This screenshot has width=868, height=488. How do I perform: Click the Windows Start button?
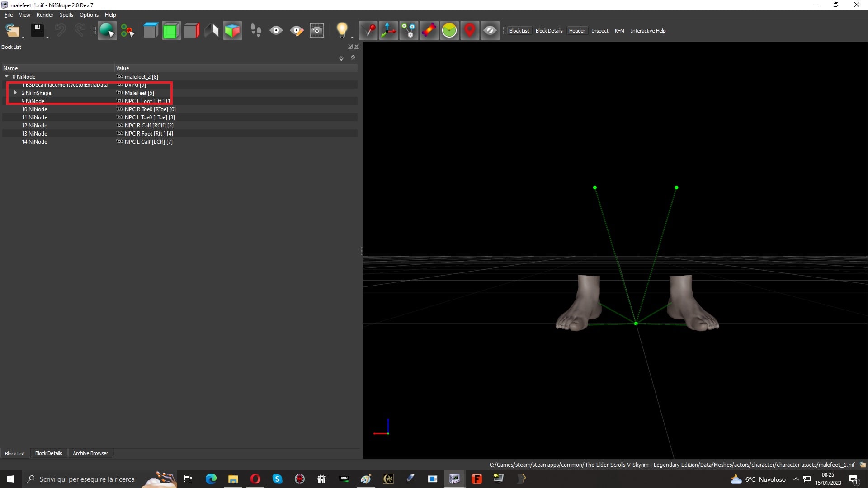11,479
